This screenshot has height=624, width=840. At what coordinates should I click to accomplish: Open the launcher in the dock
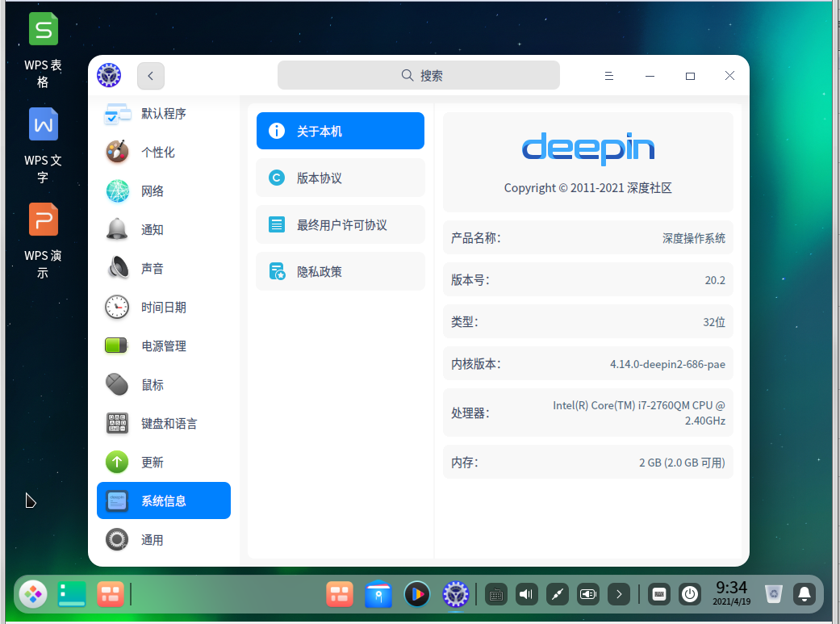[33, 595]
